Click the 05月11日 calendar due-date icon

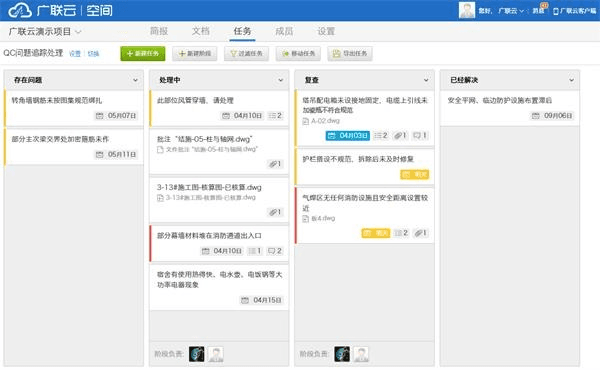pyautogui.click(x=99, y=154)
